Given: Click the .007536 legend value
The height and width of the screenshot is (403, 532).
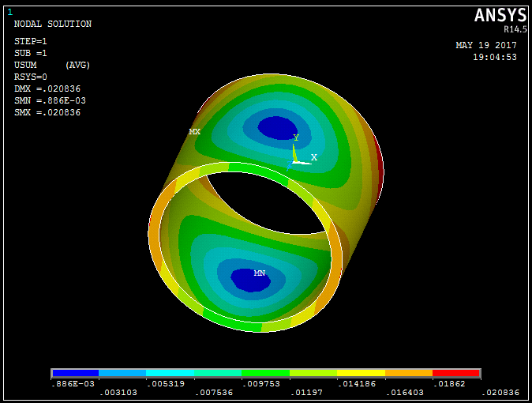Looking at the screenshot, I should coord(214,393).
